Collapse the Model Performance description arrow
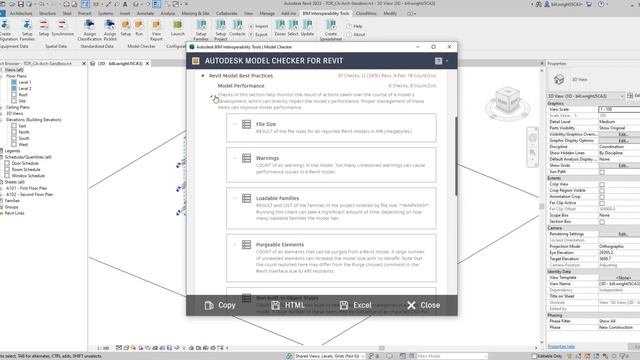Image resolution: width=640 pixels, height=360 pixels. (212, 97)
